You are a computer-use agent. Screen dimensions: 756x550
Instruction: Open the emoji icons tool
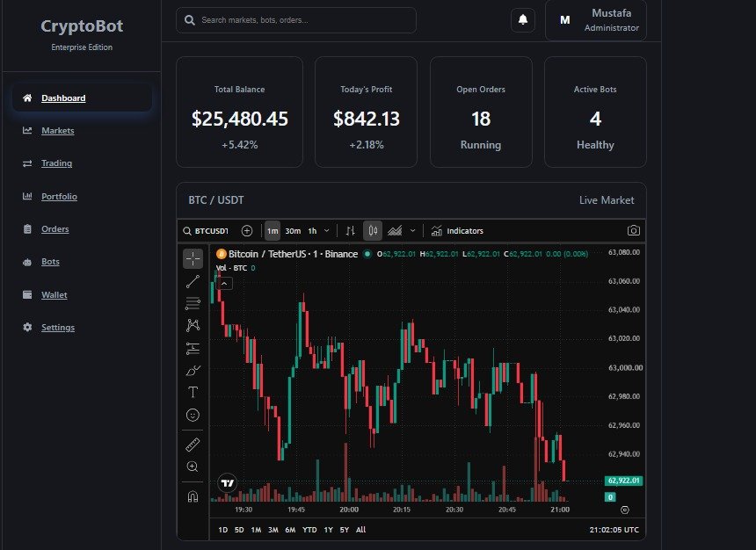(193, 415)
